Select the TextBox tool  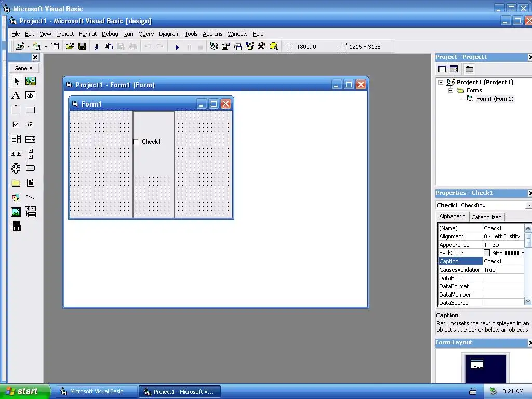click(31, 96)
